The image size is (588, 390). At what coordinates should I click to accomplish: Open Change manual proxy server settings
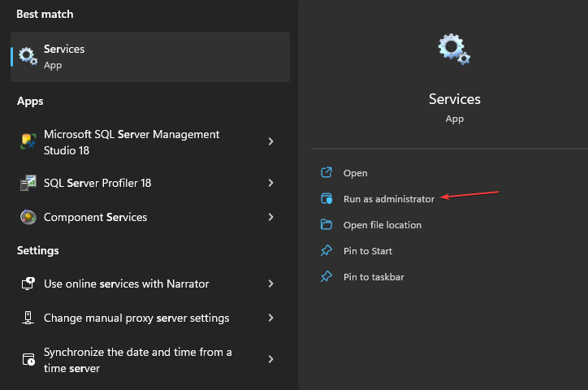coord(150,318)
